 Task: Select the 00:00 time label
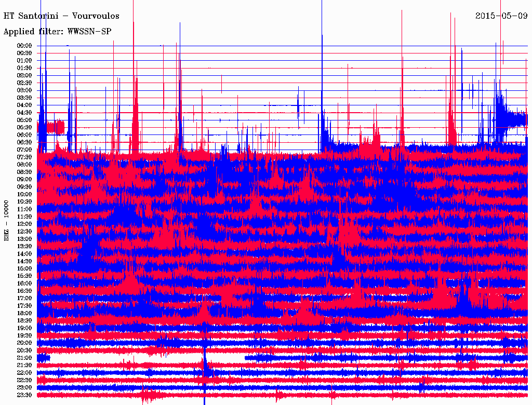(24, 46)
